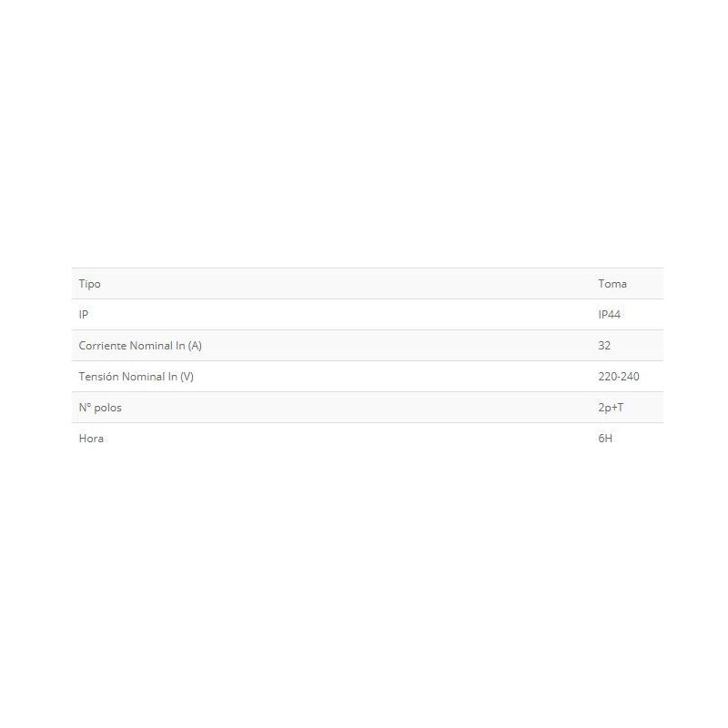The width and height of the screenshot is (728, 728).
Task: Click the Corriente Nominal In (A) label
Action: point(140,346)
